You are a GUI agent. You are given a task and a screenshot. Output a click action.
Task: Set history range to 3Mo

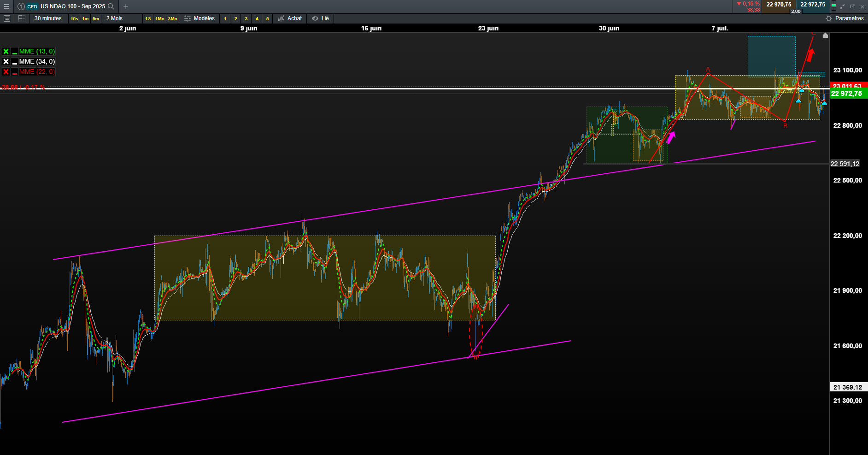pos(173,19)
